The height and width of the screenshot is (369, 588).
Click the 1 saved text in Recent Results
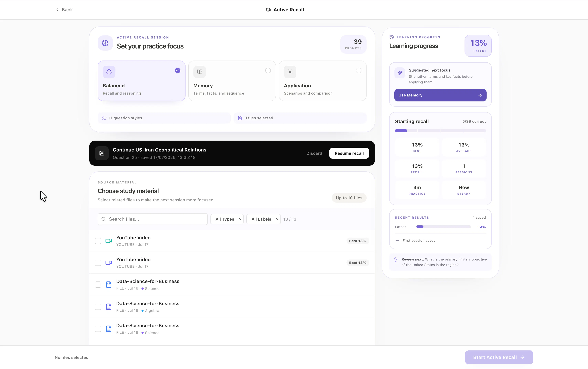pyautogui.click(x=479, y=218)
